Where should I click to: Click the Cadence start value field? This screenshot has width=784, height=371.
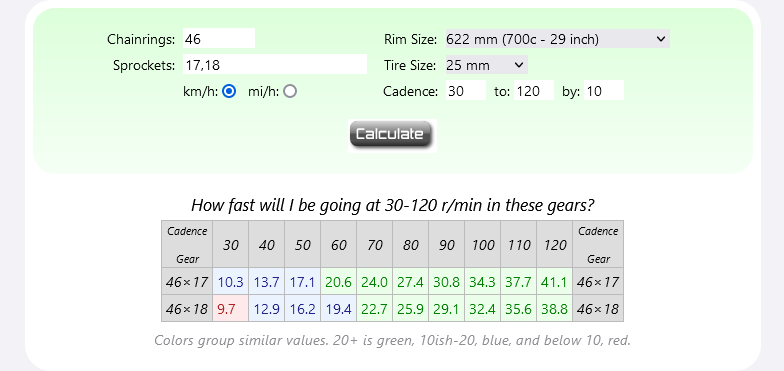466,90
